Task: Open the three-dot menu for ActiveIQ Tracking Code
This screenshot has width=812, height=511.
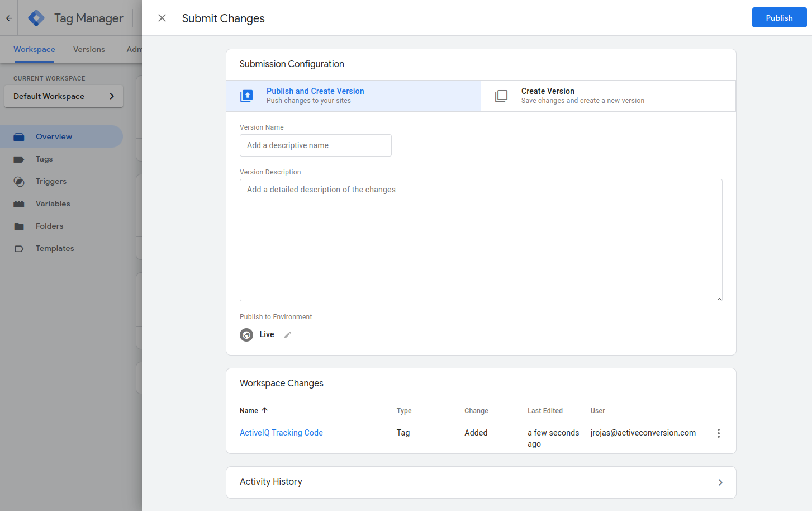Action: click(719, 433)
